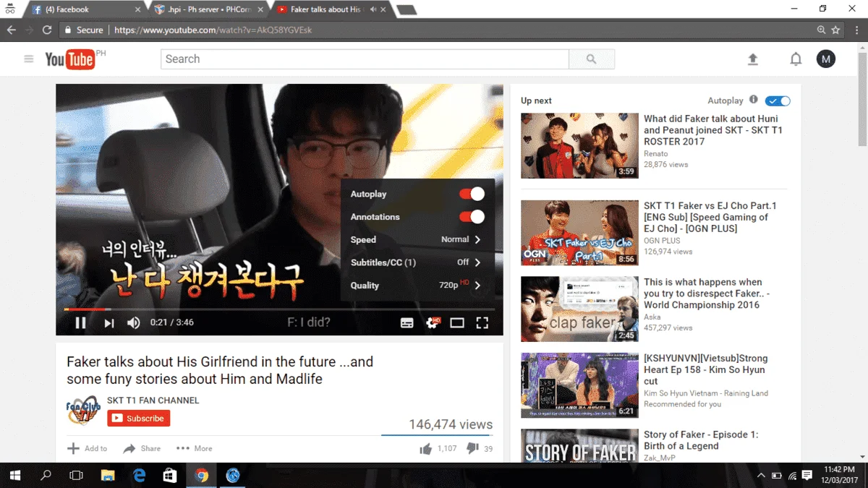Image resolution: width=868 pixels, height=488 pixels.
Task: Like the video with thumbs up
Action: click(x=426, y=449)
